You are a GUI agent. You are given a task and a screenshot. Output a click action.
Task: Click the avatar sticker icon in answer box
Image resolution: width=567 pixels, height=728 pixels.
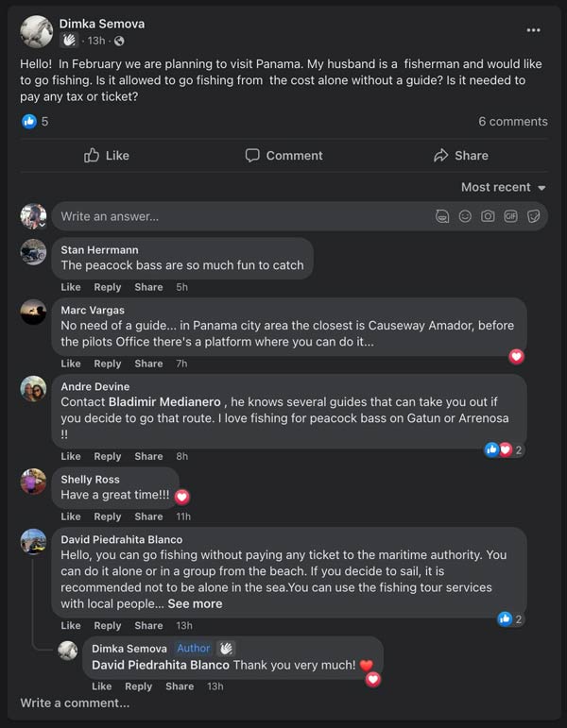tap(442, 216)
